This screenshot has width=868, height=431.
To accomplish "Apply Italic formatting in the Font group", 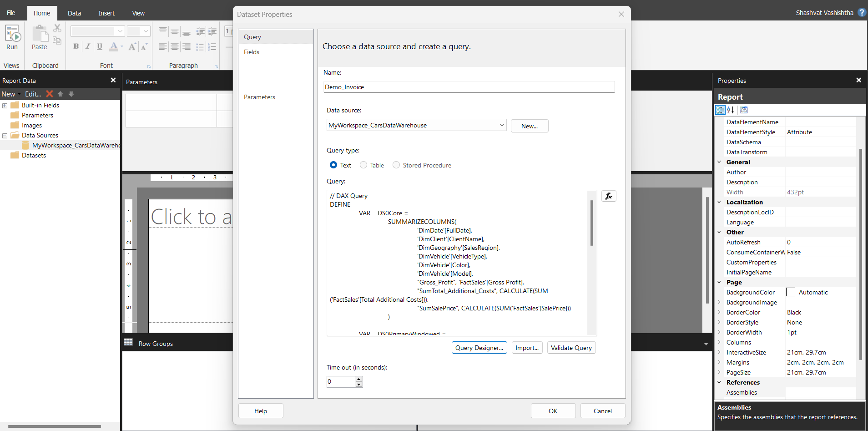I will [88, 46].
